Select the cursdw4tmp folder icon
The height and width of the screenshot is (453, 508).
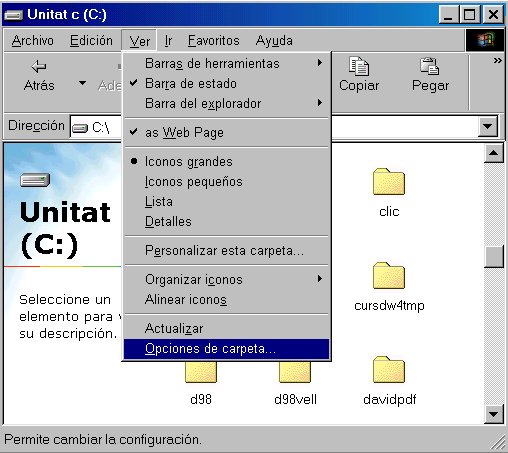pyautogui.click(x=389, y=275)
